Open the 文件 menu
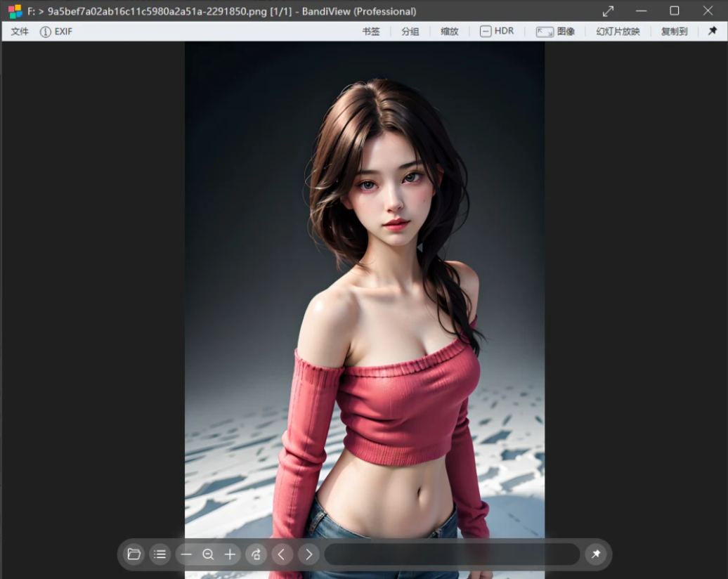The image size is (728, 579). point(19,31)
